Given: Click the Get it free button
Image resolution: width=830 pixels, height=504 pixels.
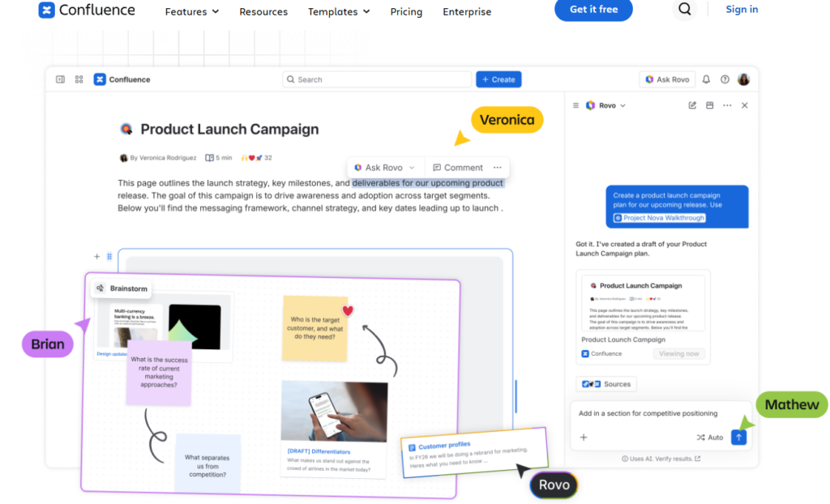Looking at the screenshot, I should pos(593,10).
